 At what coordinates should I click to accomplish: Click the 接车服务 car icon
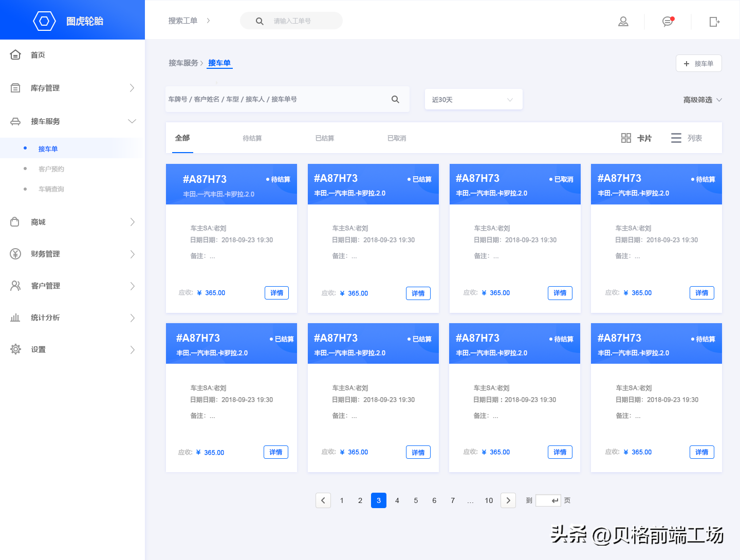click(x=15, y=121)
